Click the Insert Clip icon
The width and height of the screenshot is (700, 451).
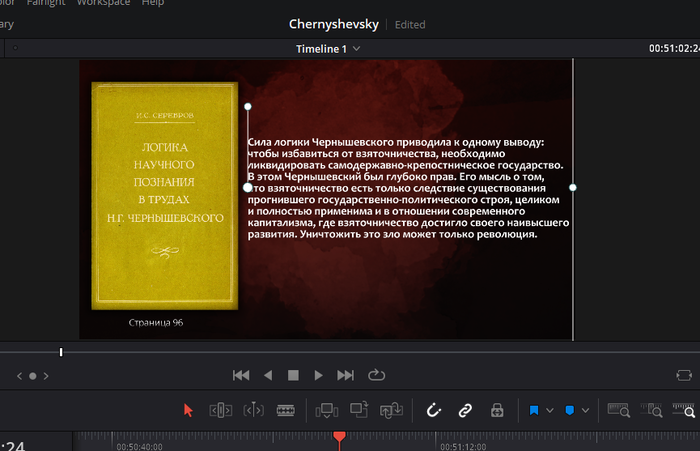327,410
